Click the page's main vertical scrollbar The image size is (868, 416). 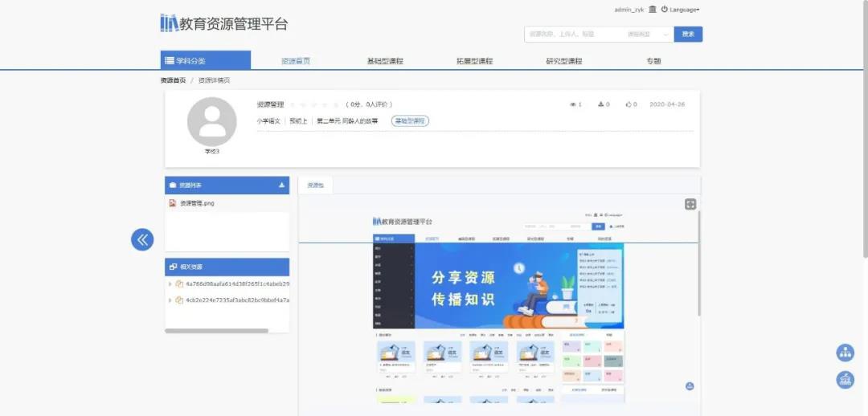[x=866, y=130]
